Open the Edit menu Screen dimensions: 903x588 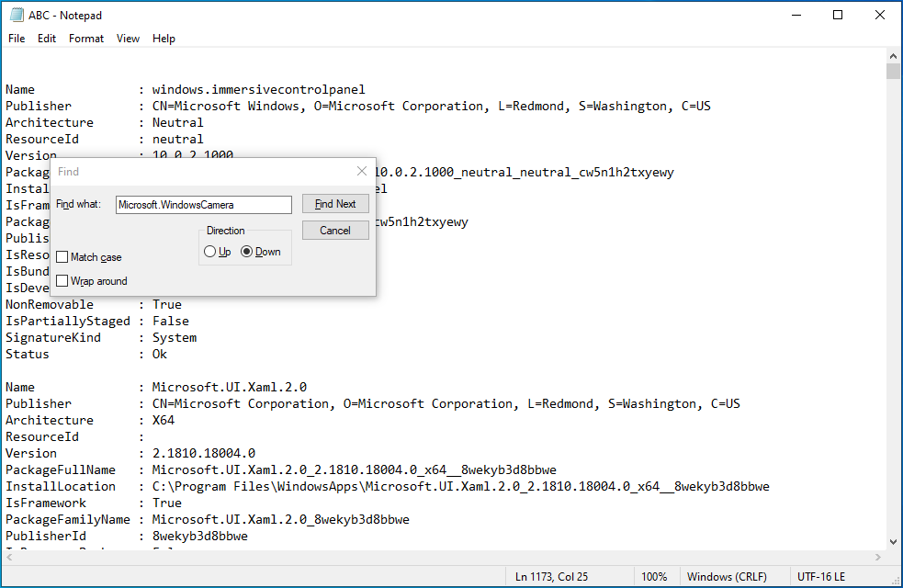point(47,39)
